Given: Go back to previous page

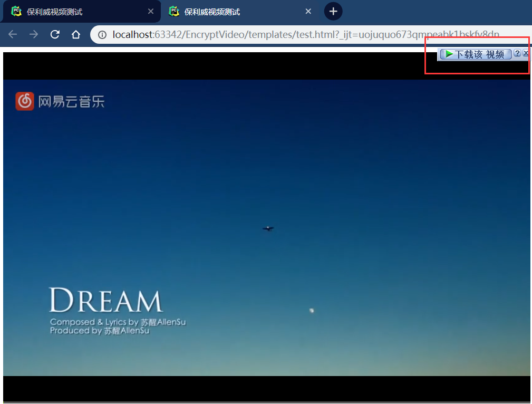Looking at the screenshot, I should [13, 34].
